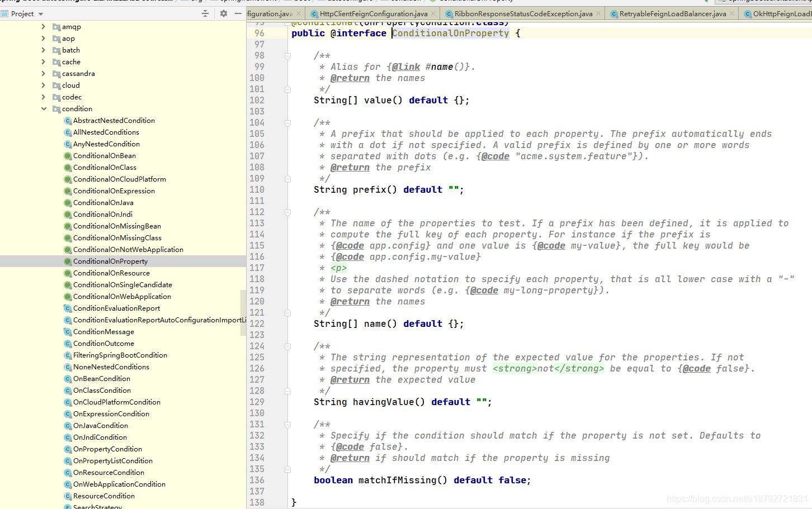The image size is (812, 509).
Task: Collapse the condition package node
Action: pos(44,109)
